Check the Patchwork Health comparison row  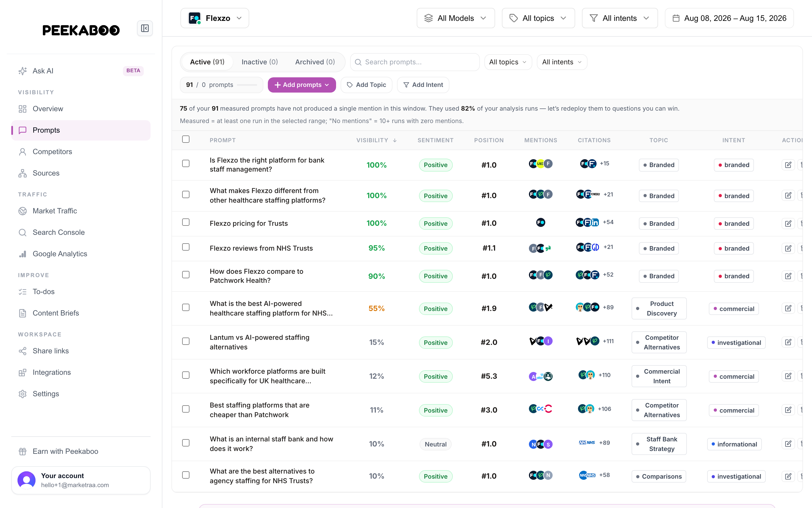tap(186, 275)
